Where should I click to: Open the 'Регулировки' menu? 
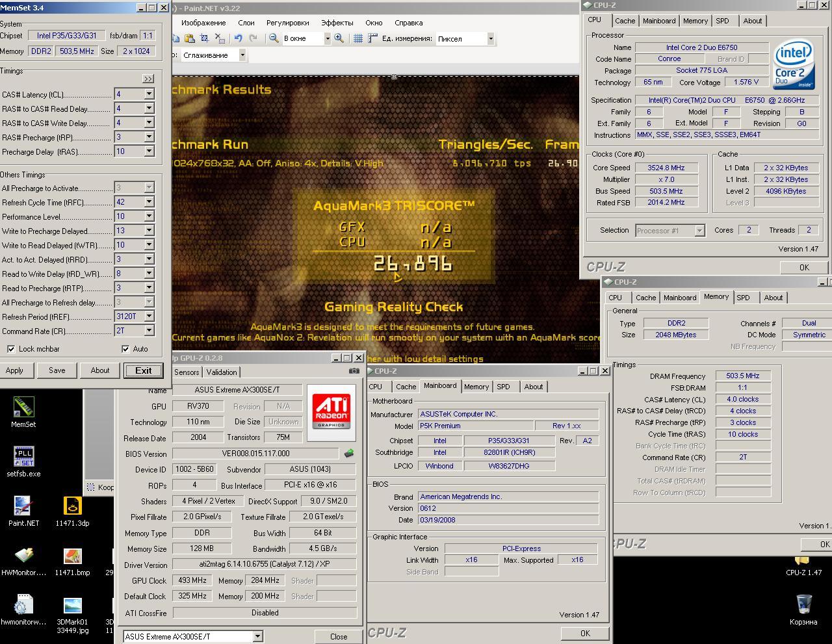pyautogui.click(x=287, y=23)
